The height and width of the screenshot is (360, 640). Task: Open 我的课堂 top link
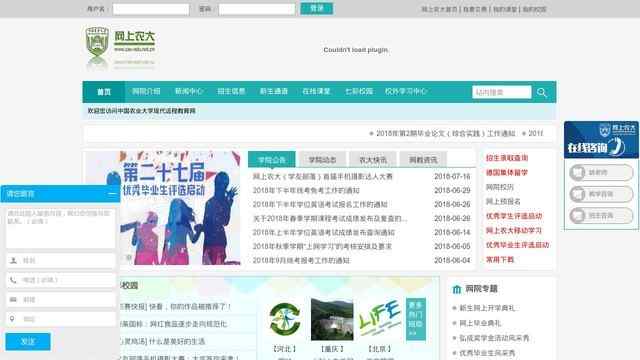[x=505, y=9]
